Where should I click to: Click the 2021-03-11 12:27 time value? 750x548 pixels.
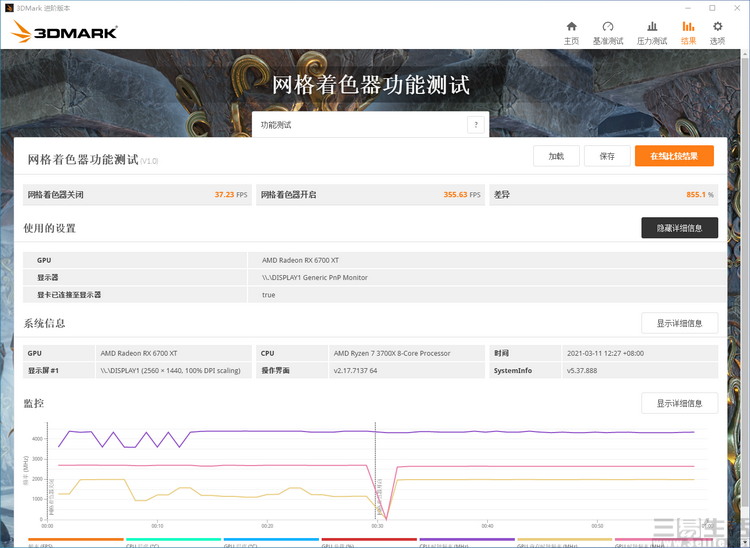point(605,353)
